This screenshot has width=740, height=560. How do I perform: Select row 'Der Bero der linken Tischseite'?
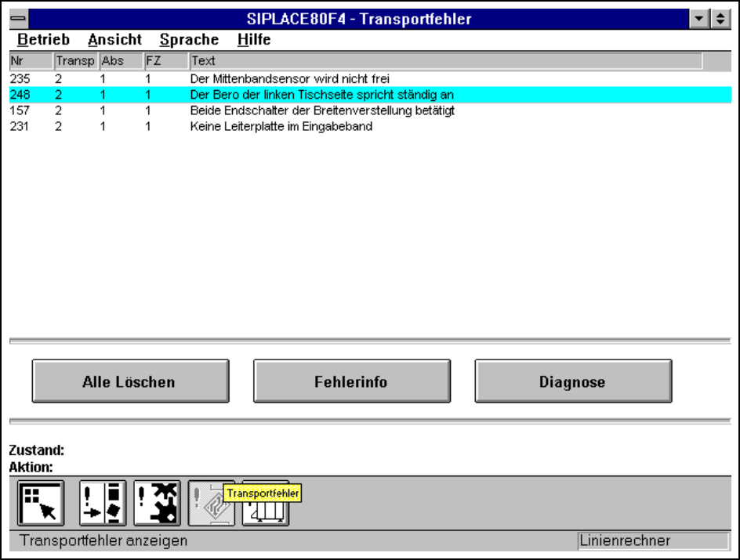[x=370, y=95]
